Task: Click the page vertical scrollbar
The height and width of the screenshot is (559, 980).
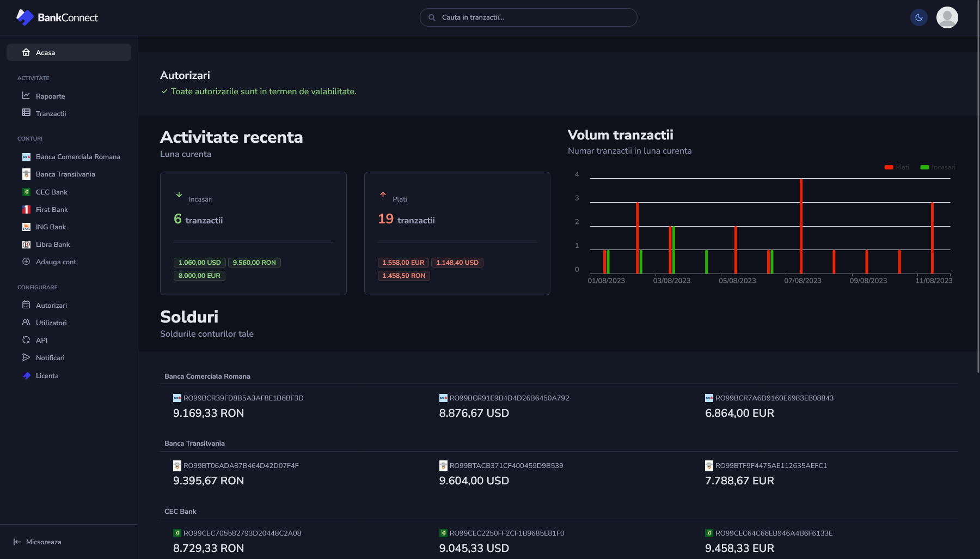Action: click(978, 186)
